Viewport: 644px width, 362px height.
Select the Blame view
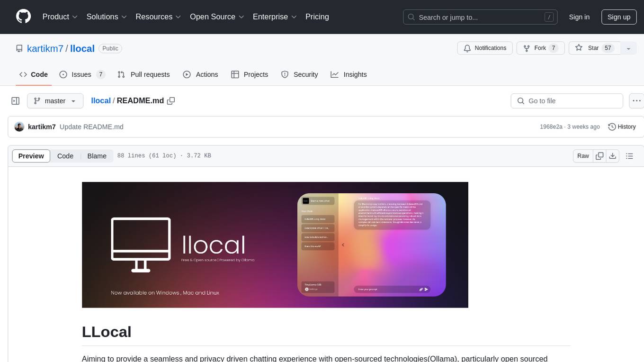(x=97, y=156)
